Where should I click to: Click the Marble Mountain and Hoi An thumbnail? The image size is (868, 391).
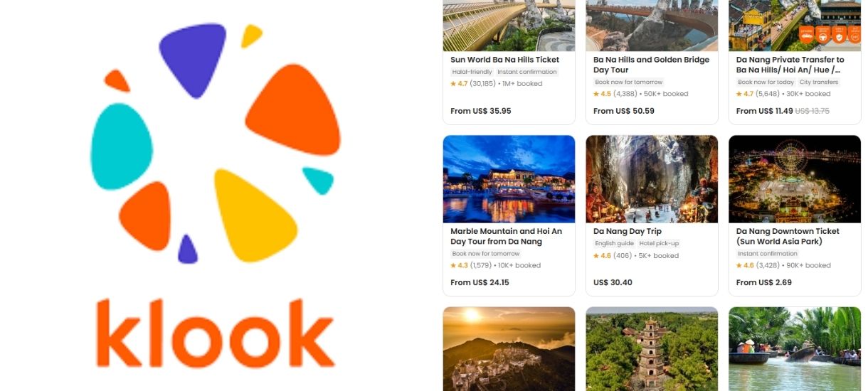point(509,179)
